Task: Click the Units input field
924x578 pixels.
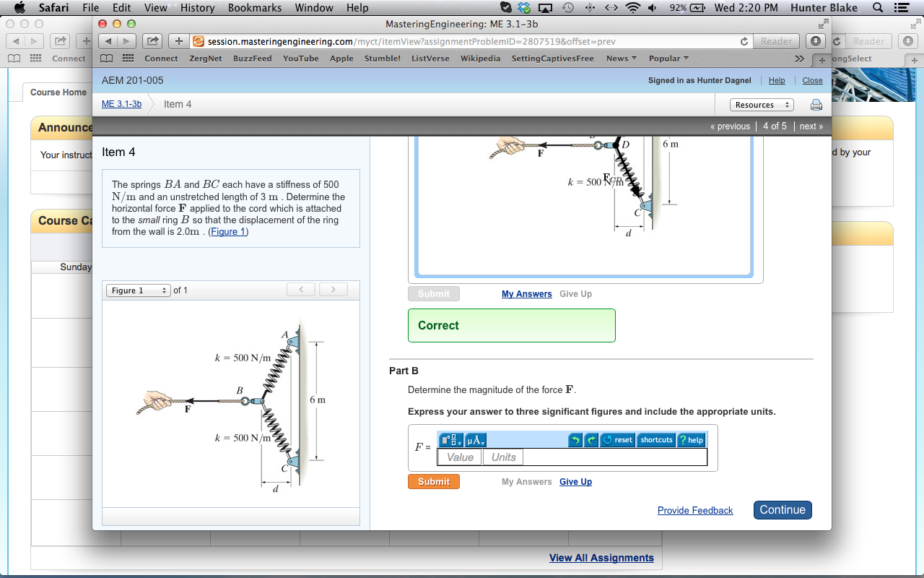Action: click(x=503, y=457)
